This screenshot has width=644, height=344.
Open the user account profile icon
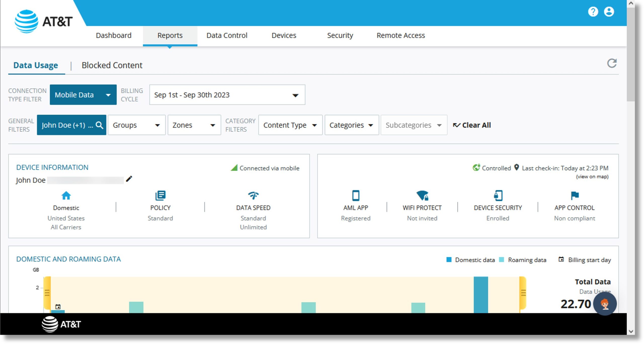pos(609,12)
